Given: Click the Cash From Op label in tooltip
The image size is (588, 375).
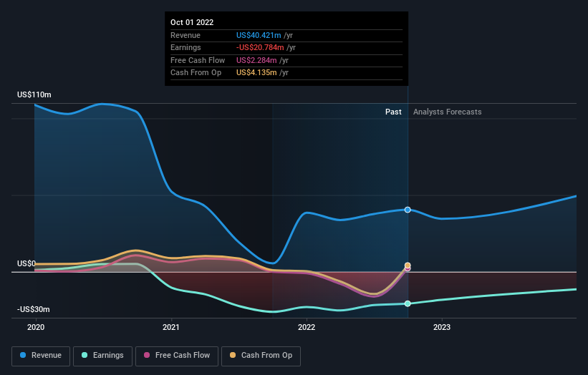Looking at the screenshot, I should [x=196, y=73].
